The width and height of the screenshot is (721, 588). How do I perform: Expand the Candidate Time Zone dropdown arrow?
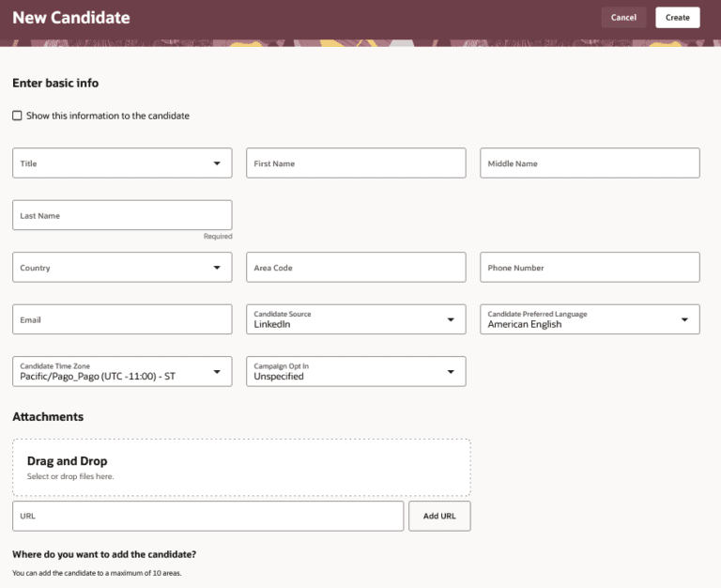[217, 372]
